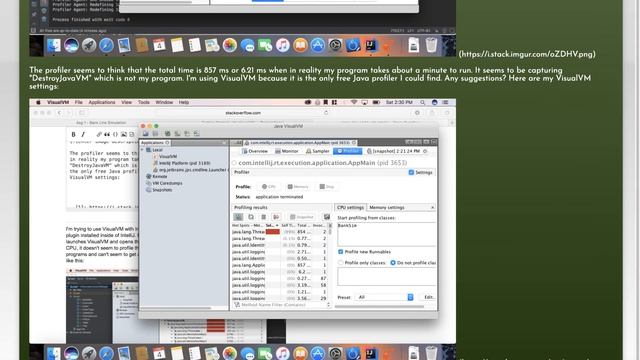The height and width of the screenshot is (360, 640).
Task: Click the method name filter funnel icon
Action: tap(237, 305)
